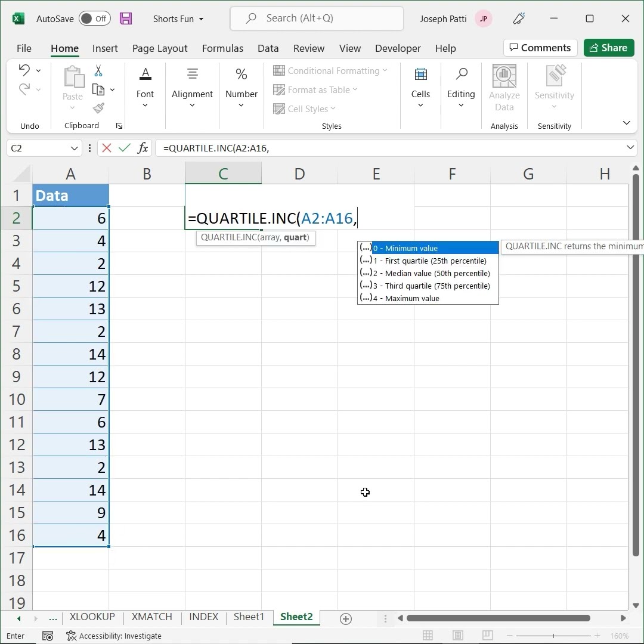This screenshot has height=644, width=644.
Task: Click the select-all corner triangle
Action: click(x=22, y=174)
